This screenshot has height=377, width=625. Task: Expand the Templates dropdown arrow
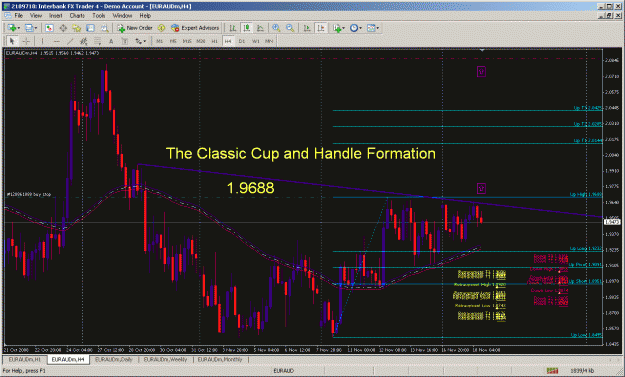pos(378,28)
